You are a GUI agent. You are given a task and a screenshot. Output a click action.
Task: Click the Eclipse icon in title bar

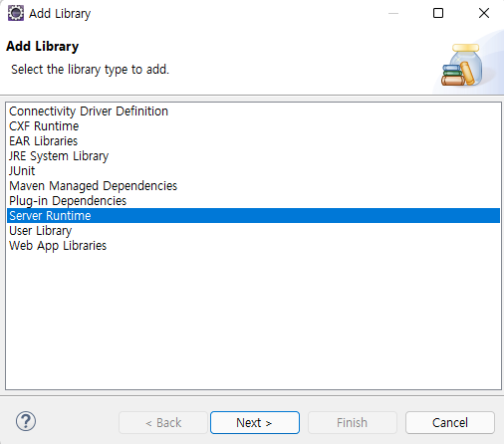(16, 13)
